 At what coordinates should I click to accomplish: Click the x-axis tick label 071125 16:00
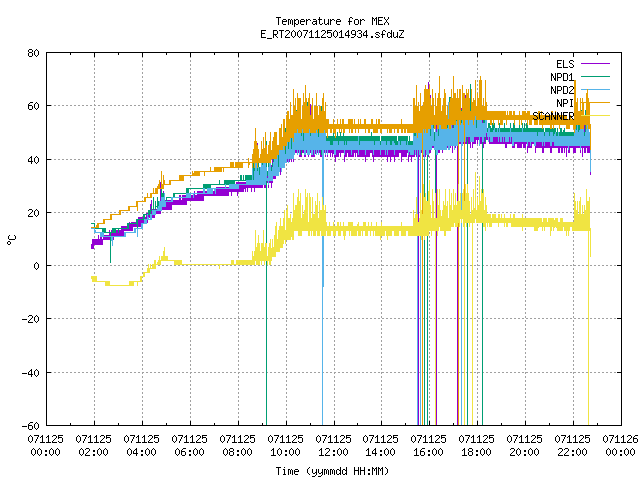(x=429, y=446)
